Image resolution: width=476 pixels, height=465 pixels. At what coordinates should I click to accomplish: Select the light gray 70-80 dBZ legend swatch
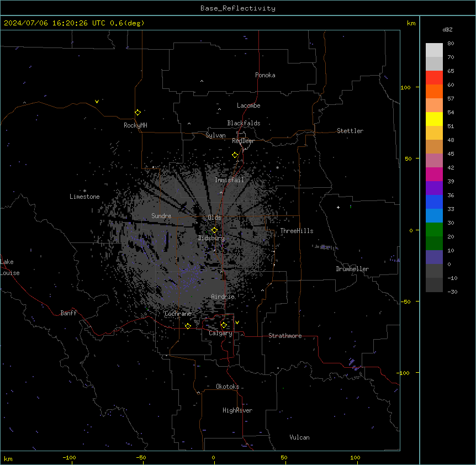pyautogui.click(x=434, y=50)
